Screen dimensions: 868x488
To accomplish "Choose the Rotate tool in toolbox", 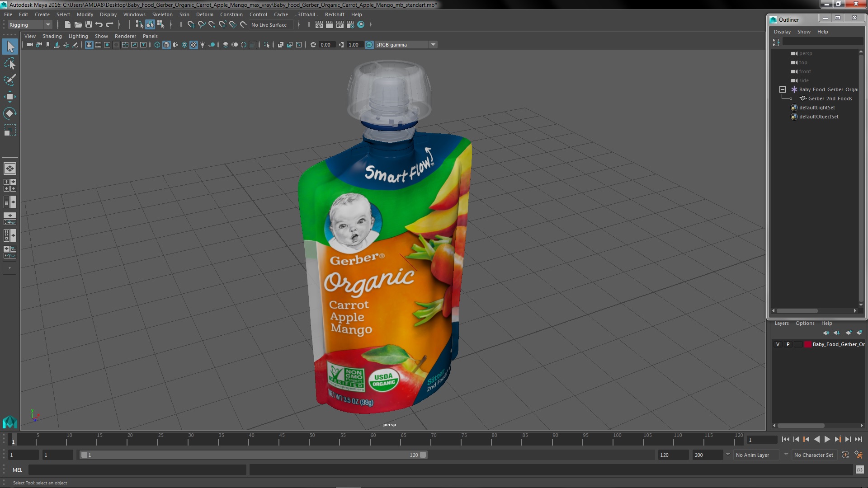I will pyautogui.click(x=10, y=113).
